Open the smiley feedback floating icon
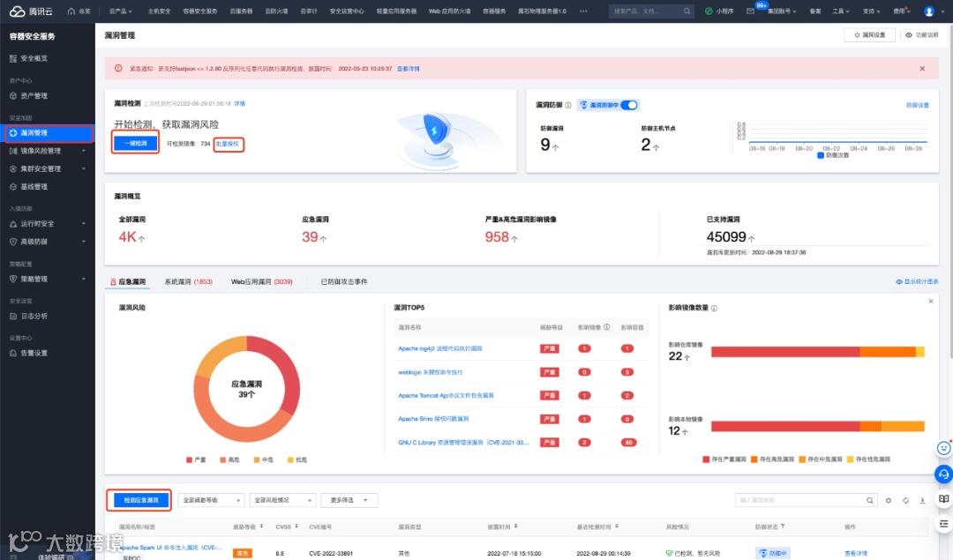 coord(943,448)
